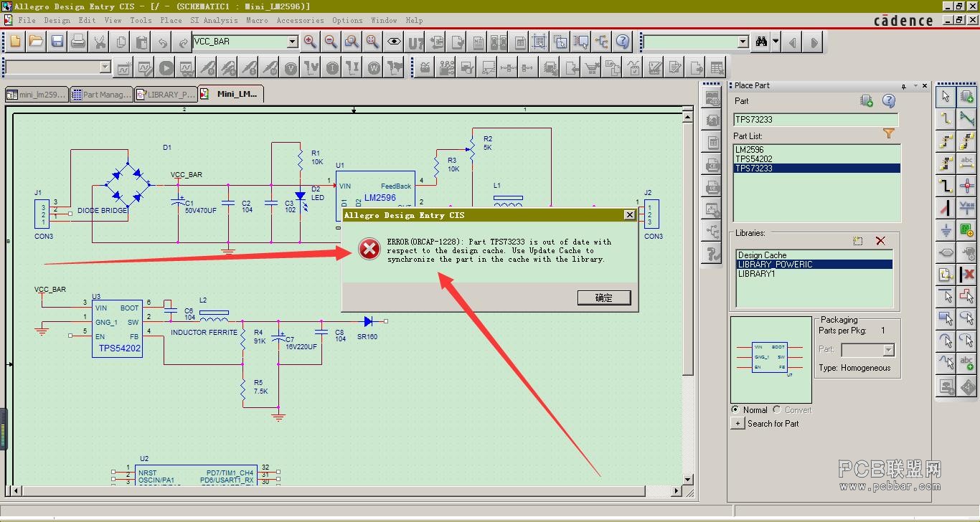Open a design with the folder icon

[x=37, y=42]
